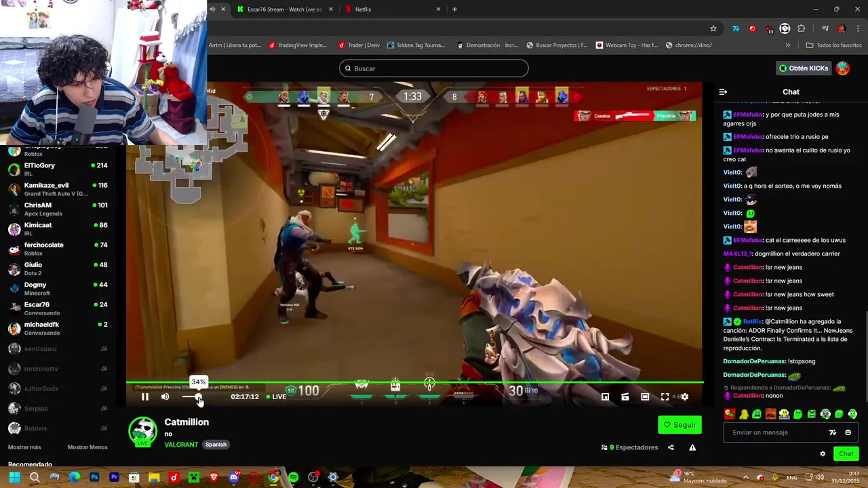Open player settings gear
The height and width of the screenshot is (488, 868).
[x=684, y=396]
